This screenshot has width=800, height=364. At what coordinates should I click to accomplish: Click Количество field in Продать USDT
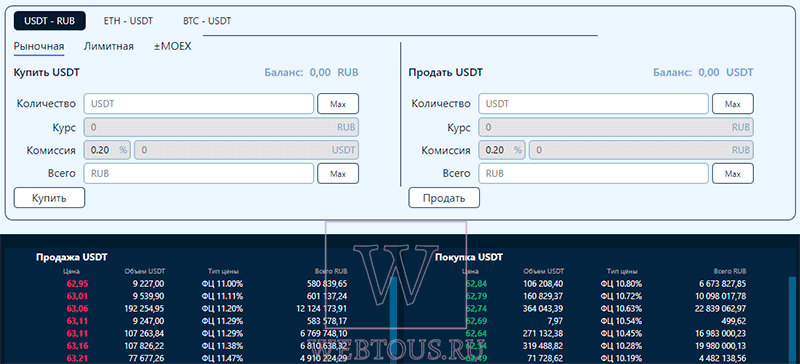(593, 104)
